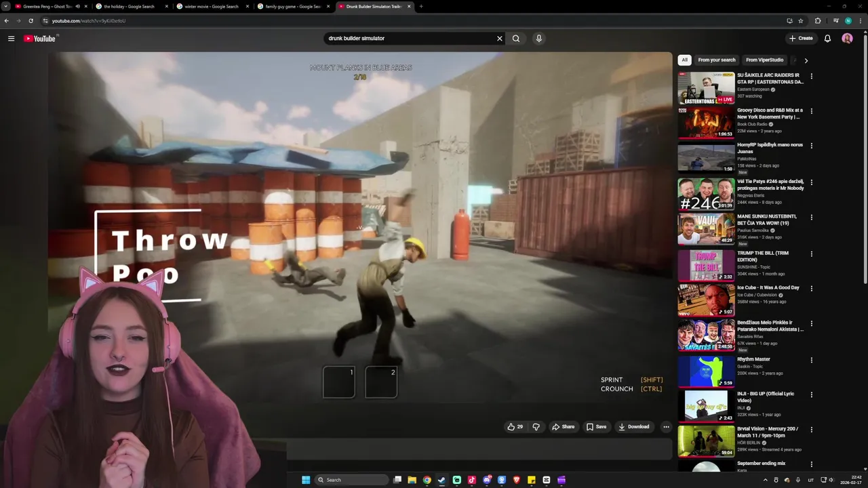Viewport: 868px width, 488px height.
Task: Open options for SU ŠAIKELE ARC RAIDERS video
Action: coord(811,76)
